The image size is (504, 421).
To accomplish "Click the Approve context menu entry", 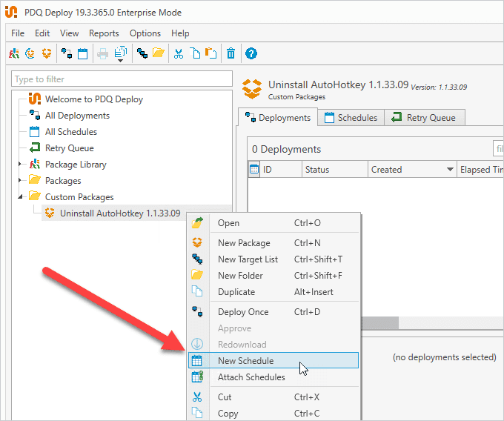I will point(273,328).
